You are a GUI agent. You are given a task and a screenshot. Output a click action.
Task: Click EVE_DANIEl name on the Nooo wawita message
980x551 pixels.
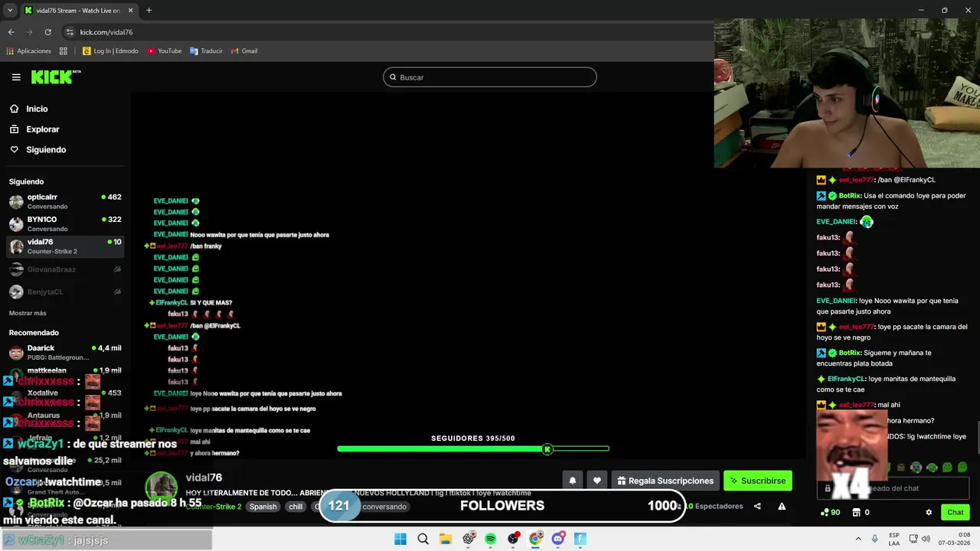click(x=836, y=301)
